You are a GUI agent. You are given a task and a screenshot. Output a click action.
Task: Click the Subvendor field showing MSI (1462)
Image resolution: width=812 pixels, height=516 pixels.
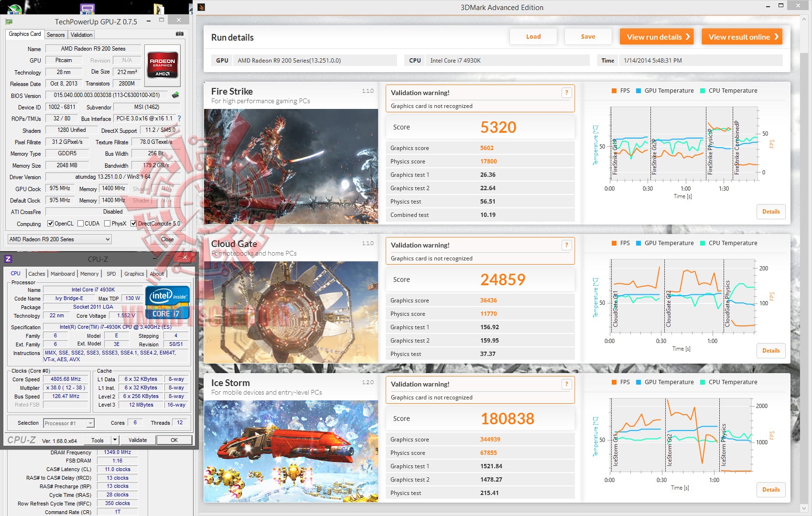coord(147,107)
